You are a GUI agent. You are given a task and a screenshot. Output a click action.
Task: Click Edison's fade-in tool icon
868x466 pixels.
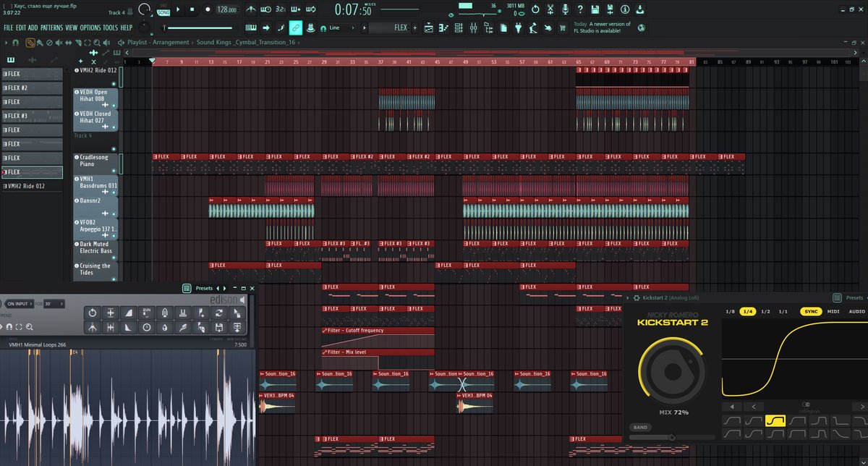pos(129,313)
